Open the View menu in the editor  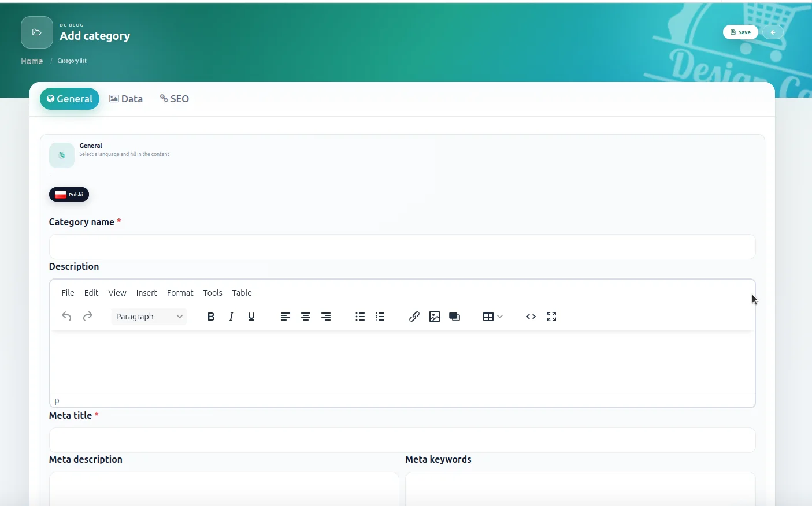(x=117, y=293)
